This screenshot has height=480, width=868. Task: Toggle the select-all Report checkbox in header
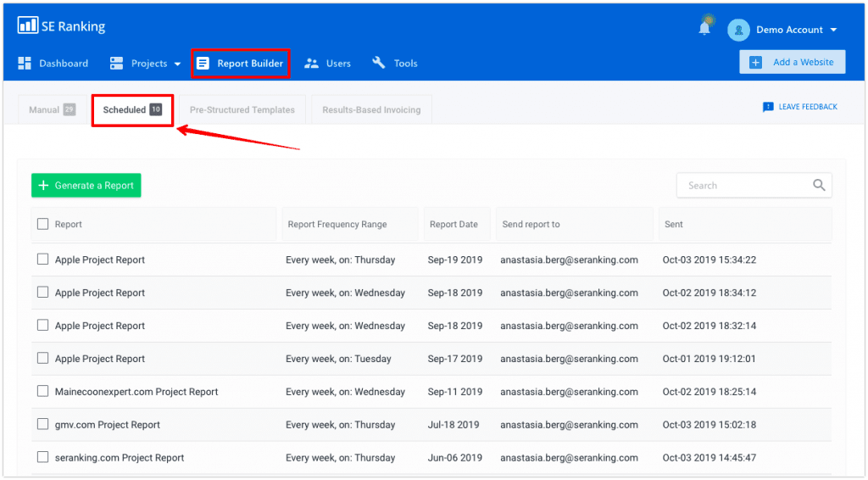coord(42,224)
